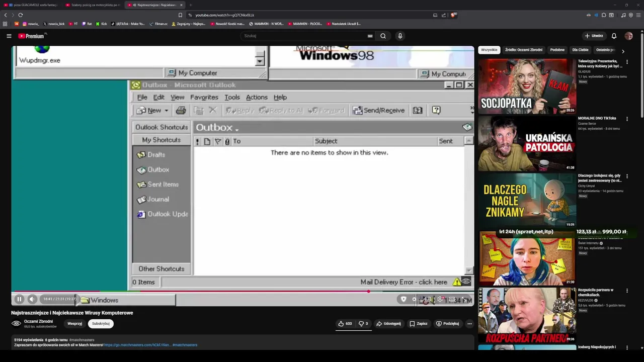
Task: Open the Tools menu in the video's Outlook
Action: [x=232, y=97]
